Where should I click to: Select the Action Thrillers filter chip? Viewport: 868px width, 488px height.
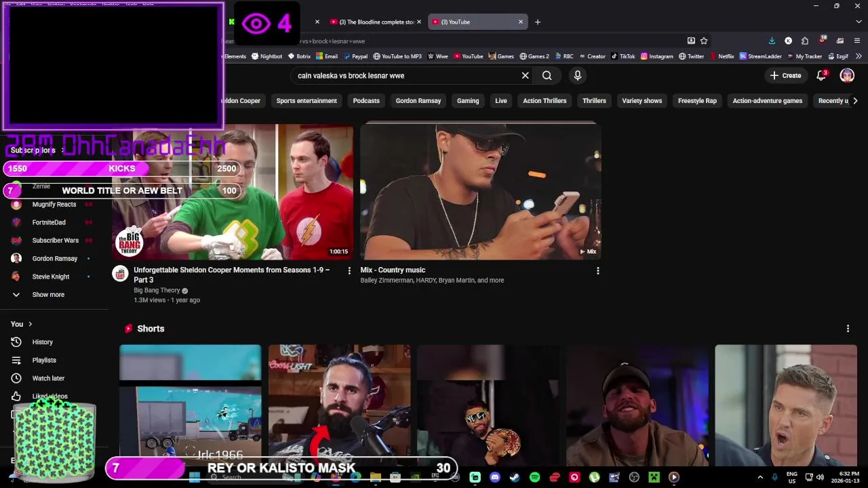pos(545,101)
